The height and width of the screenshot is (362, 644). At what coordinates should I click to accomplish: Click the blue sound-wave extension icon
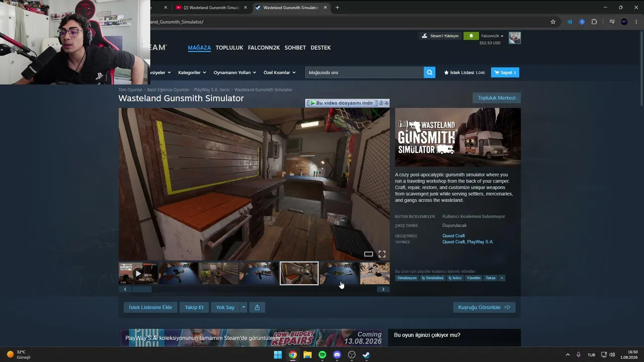point(570,22)
